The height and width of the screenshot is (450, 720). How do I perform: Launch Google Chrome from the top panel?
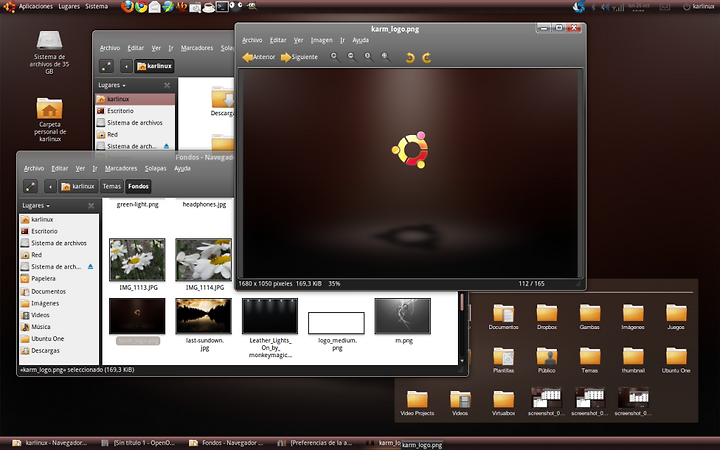[141, 6]
